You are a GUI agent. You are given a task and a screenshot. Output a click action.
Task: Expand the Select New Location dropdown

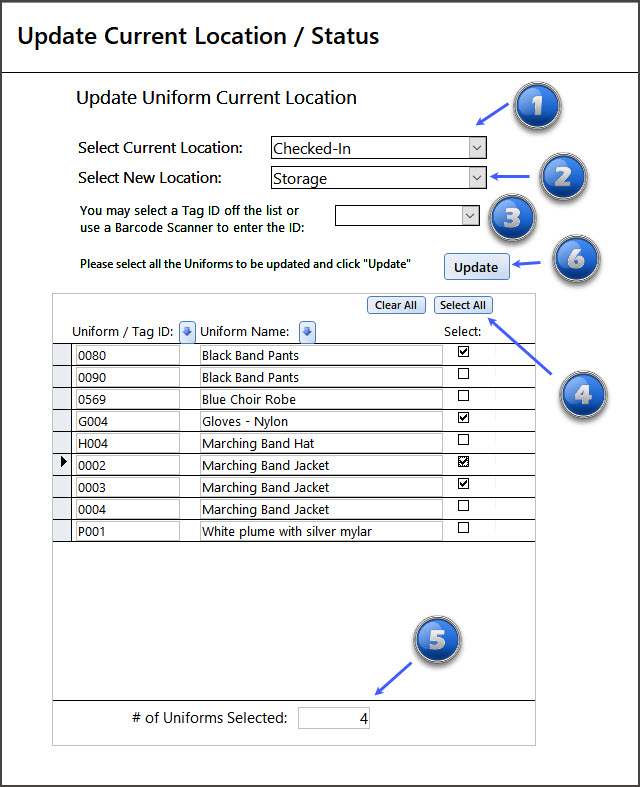tap(477, 178)
